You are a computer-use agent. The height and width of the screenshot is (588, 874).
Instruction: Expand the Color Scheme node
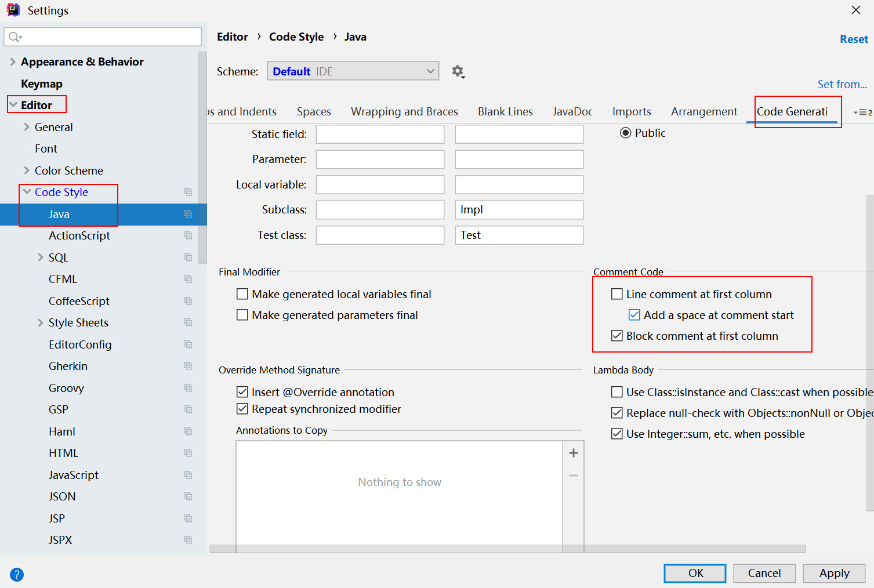[27, 170]
